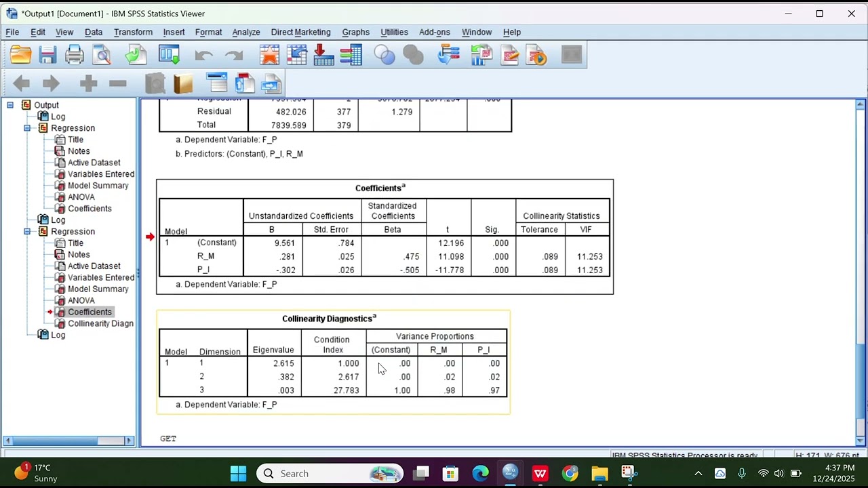Print the output using the printer icon
The height and width of the screenshot is (488, 868).
pyautogui.click(x=75, y=55)
